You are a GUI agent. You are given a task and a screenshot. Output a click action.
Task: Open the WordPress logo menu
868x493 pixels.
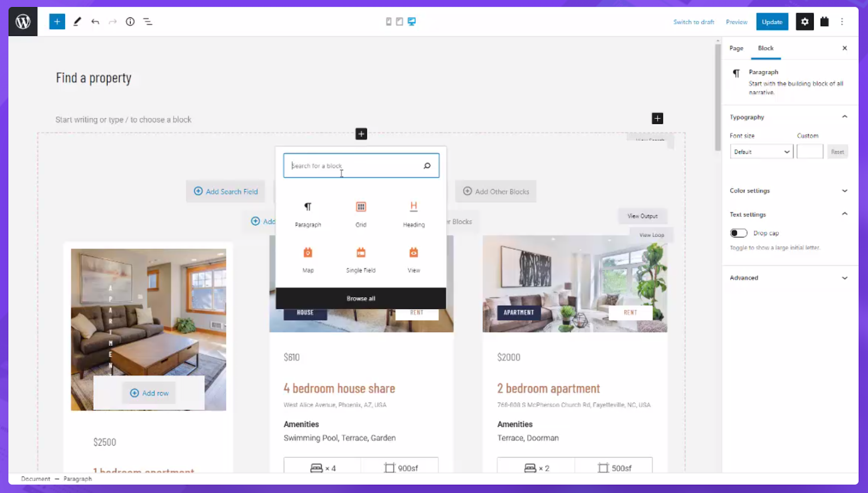tap(23, 22)
